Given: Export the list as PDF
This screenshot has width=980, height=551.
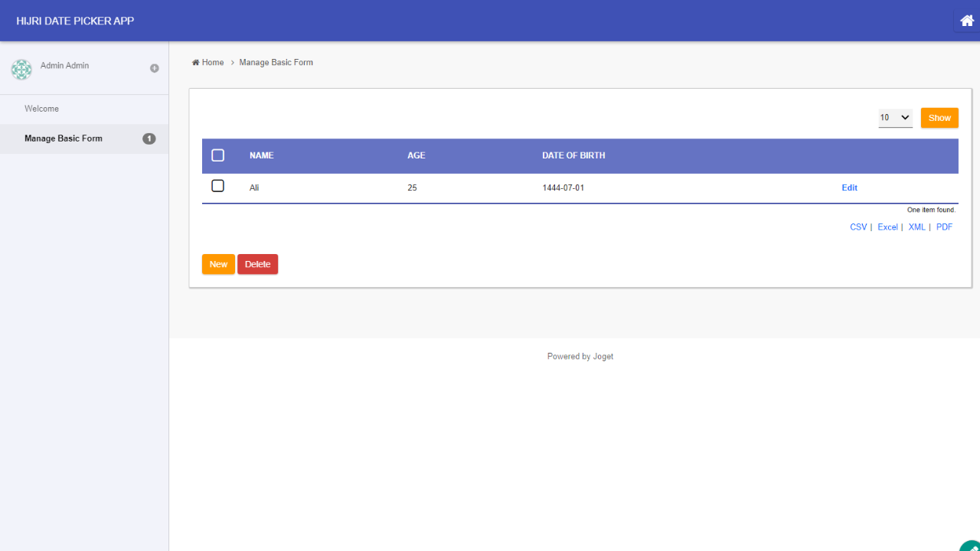Looking at the screenshot, I should [x=944, y=227].
